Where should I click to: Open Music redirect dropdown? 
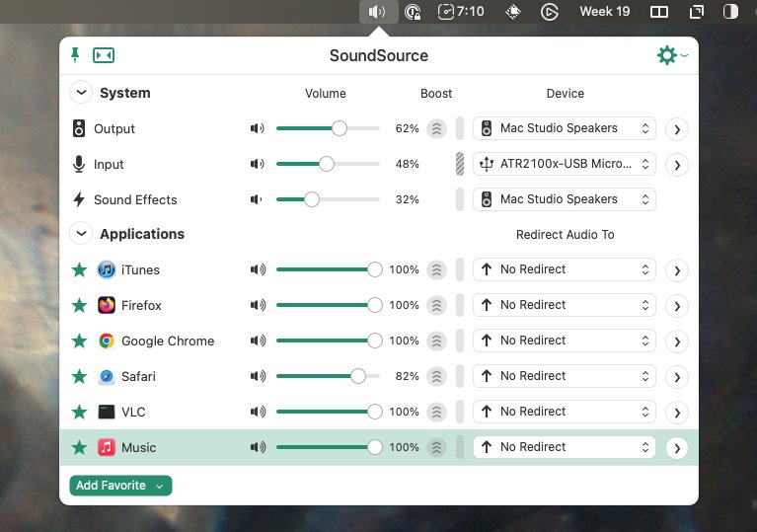564,447
